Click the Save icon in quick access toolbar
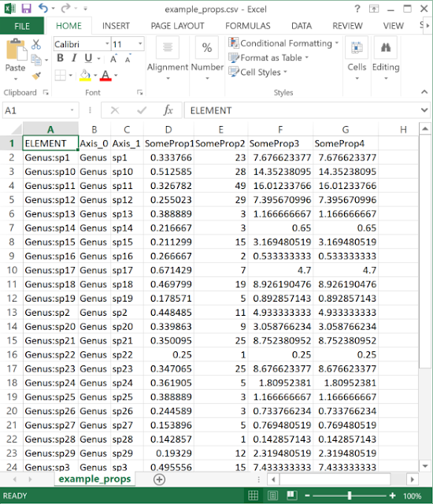The height and width of the screenshot is (504, 433). point(26,9)
